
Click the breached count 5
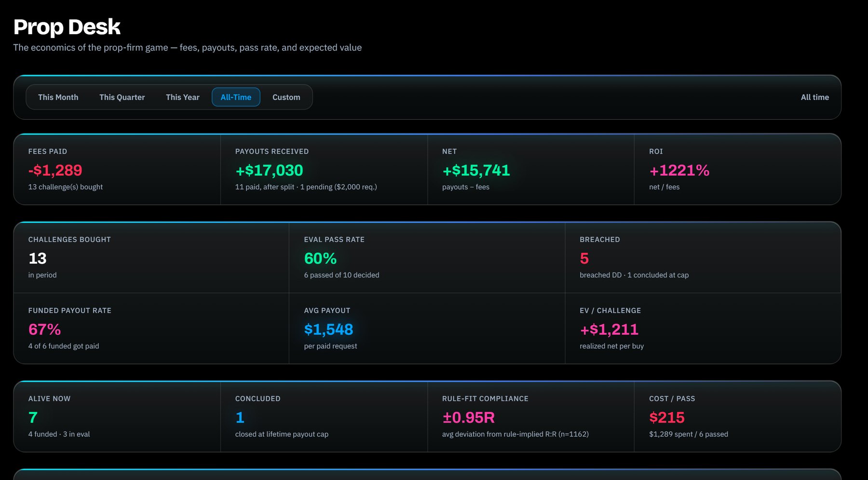click(x=584, y=259)
